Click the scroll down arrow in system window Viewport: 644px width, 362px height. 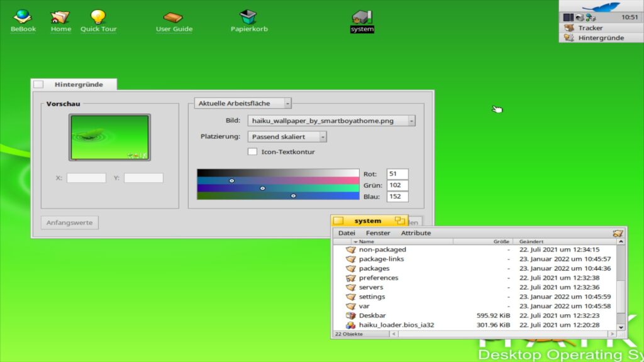621,327
